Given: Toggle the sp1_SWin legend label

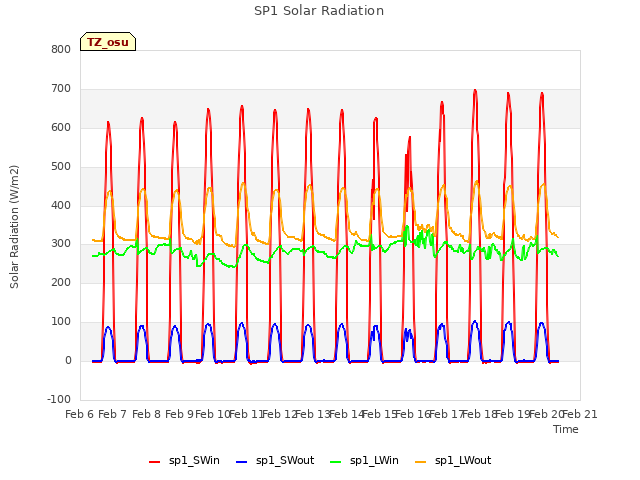Looking at the screenshot, I should point(194,460).
